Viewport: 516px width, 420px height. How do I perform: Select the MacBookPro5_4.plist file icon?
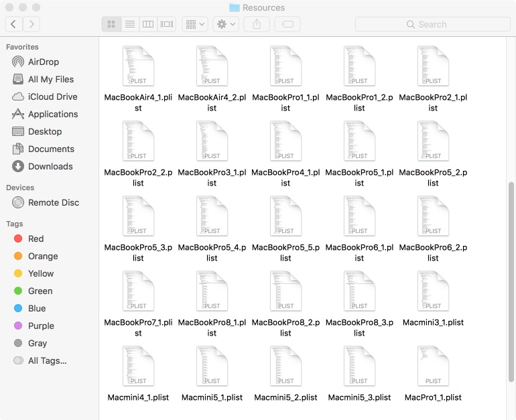212,216
